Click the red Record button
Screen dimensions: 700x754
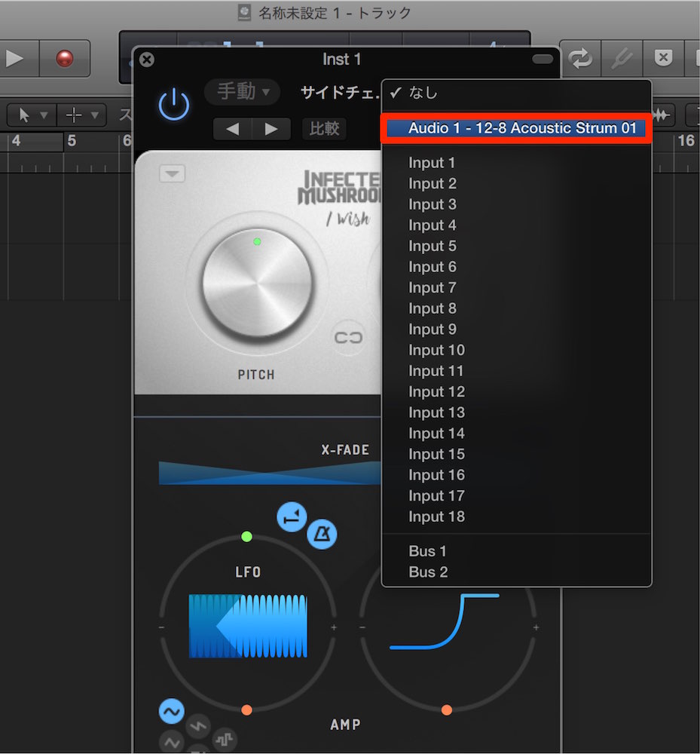(x=64, y=59)
